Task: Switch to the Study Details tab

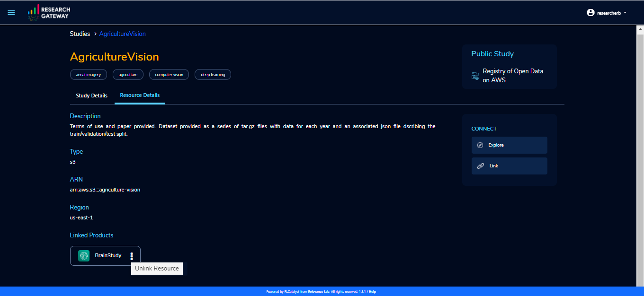Action: tap(92, 96)
